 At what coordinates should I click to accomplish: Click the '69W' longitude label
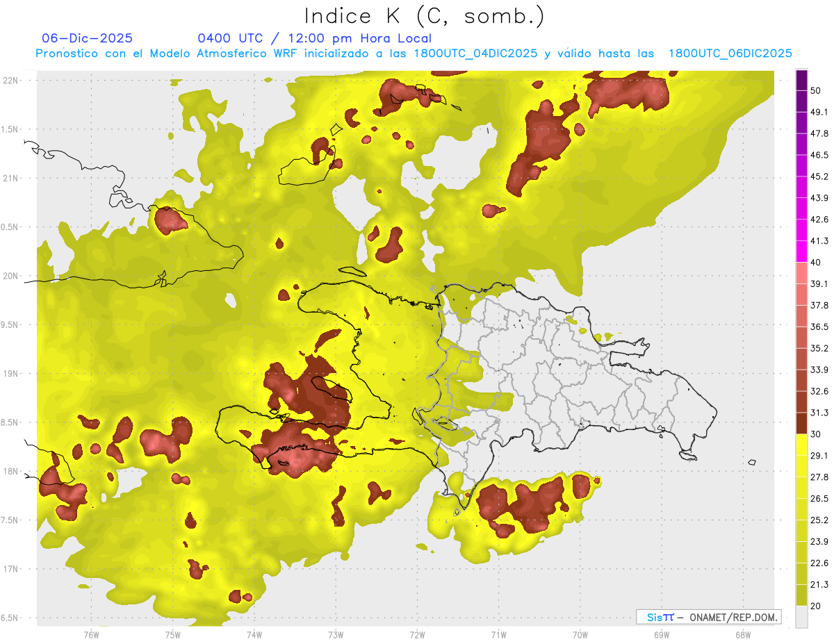pos(662,634)
